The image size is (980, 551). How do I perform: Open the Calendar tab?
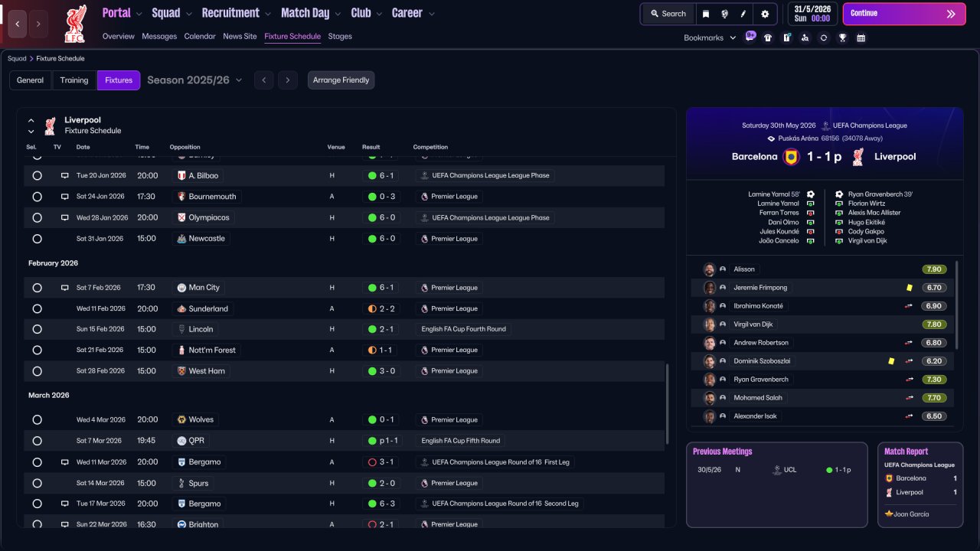tap(200, 36)
